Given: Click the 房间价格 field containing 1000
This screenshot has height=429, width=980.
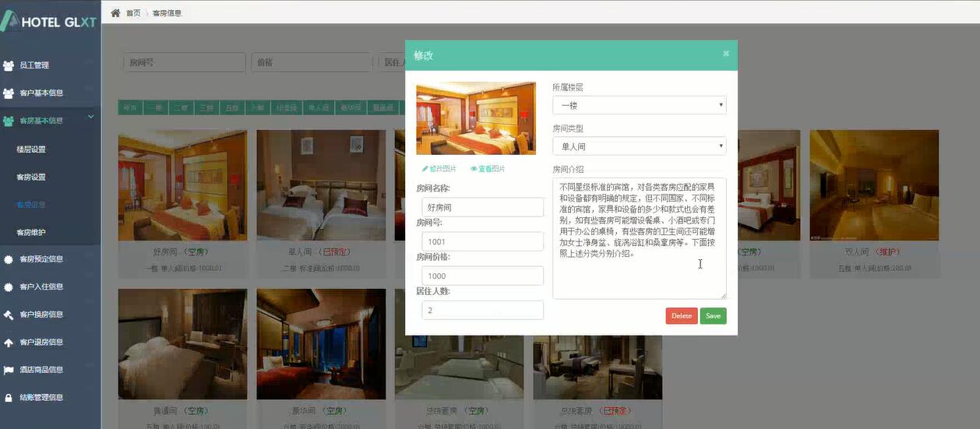Looking at the screenshot, I should click(x=482, y=276).
